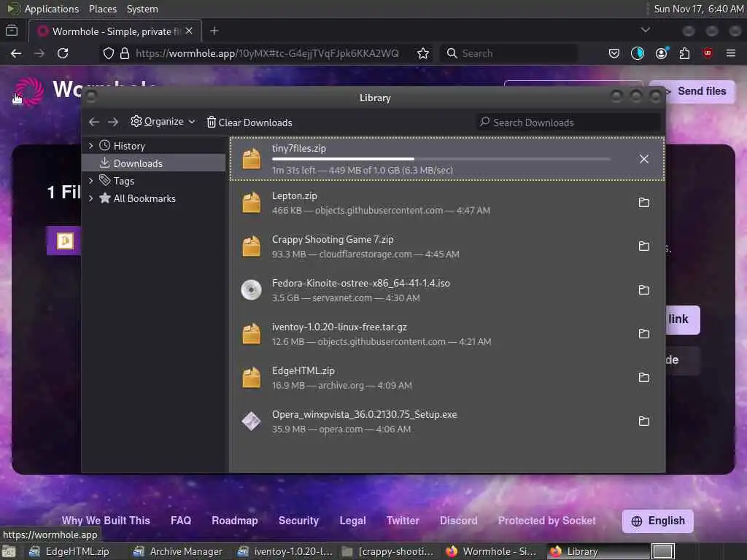Select the Opera setup executable icon
747x560 pixels.
pos(251,421)
